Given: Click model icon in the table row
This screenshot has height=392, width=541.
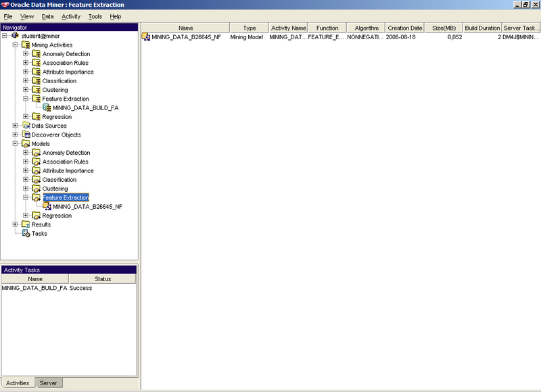Looking at the screenshot, I should click(x=146, y=37).
